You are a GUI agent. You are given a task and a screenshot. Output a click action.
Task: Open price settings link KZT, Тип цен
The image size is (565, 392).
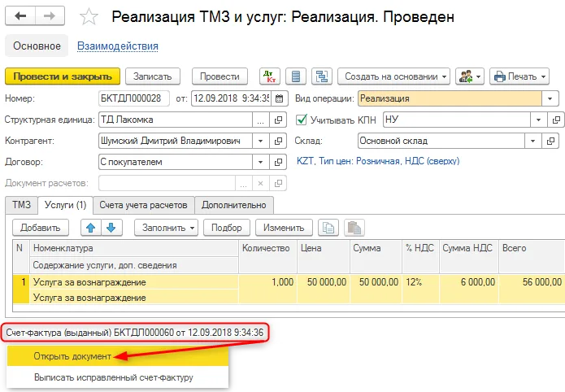pyautogui.click(x=378, y=161)
